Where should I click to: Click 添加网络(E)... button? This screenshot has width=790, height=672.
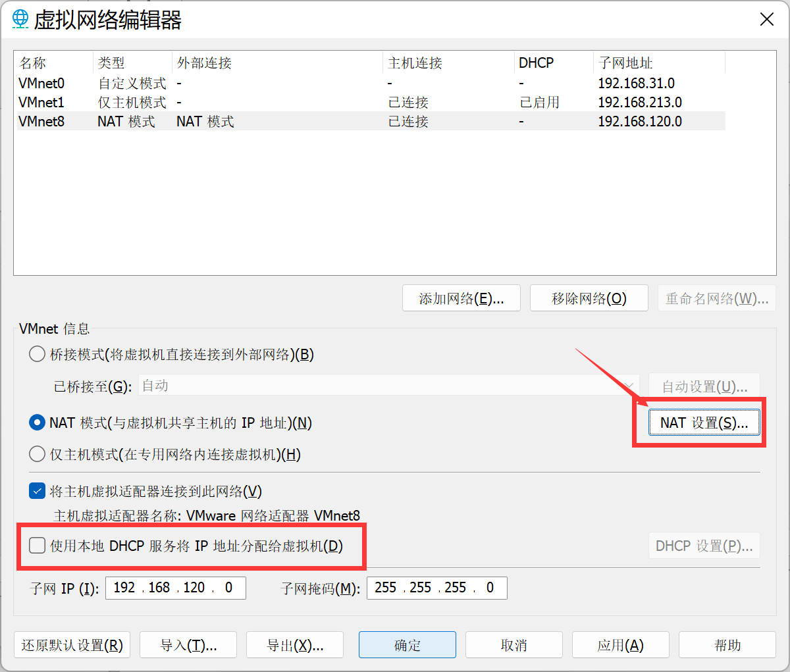461,299
